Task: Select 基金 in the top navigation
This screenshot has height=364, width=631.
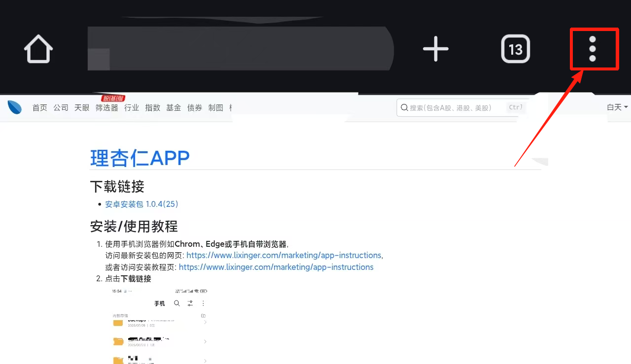Action: coord(174,107)
